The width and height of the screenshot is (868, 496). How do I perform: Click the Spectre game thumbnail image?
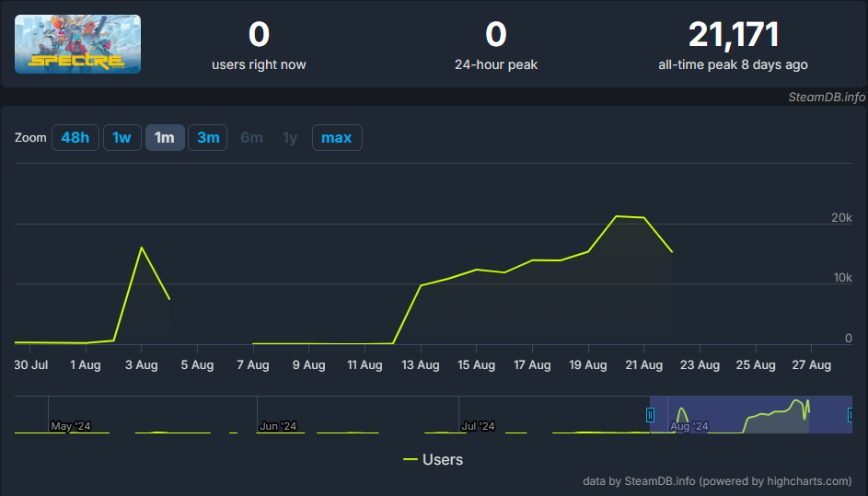point(78,44)
